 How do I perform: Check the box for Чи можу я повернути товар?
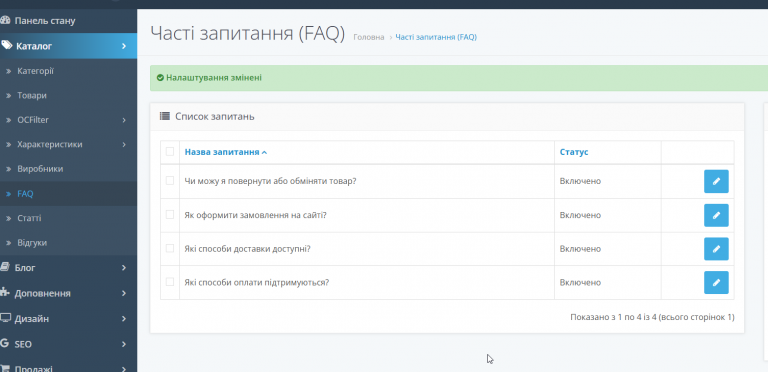[170, 181]
